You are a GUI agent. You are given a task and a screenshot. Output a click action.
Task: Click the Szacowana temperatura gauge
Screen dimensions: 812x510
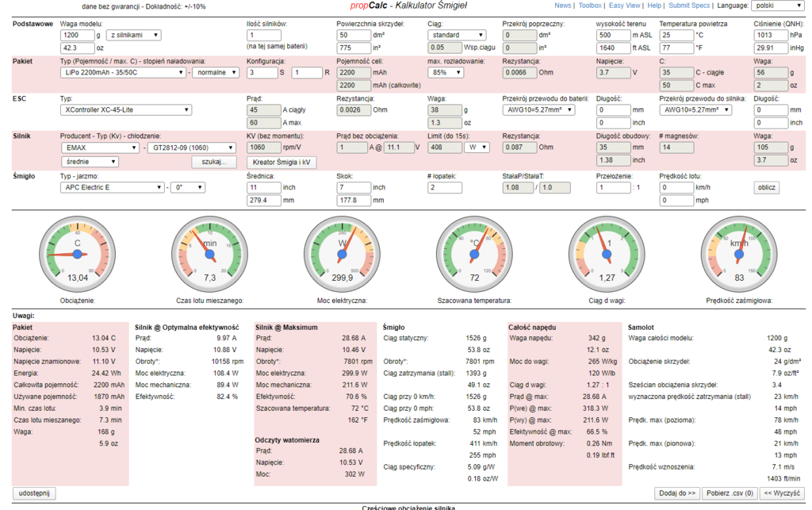[x=475, y=253]
